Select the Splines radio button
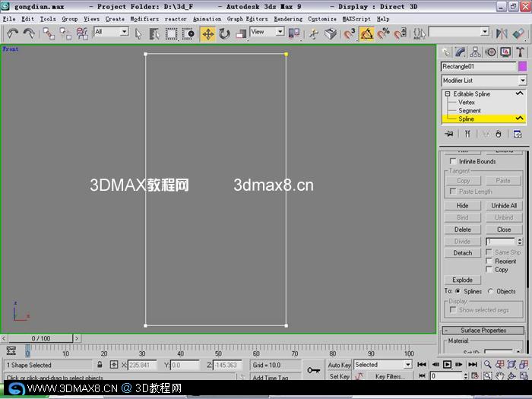Viewport: 532px width, 399px height. coord(458,291)
